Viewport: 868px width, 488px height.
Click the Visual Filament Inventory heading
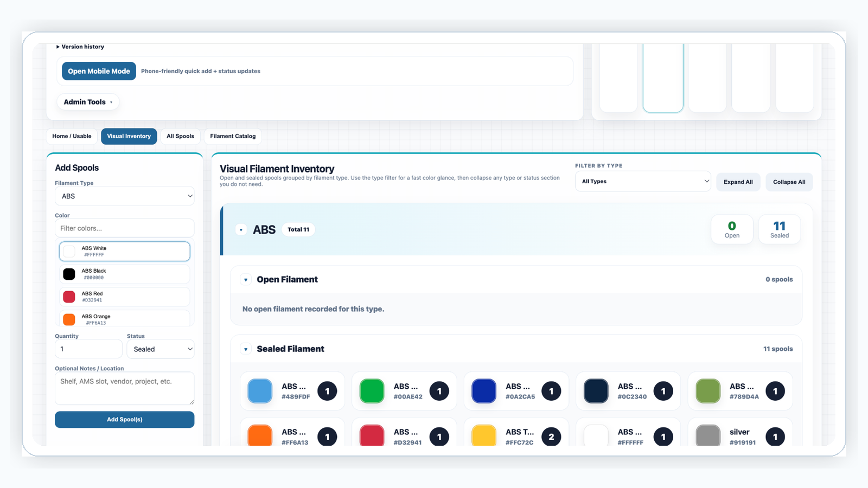click(x=277, y=169)
